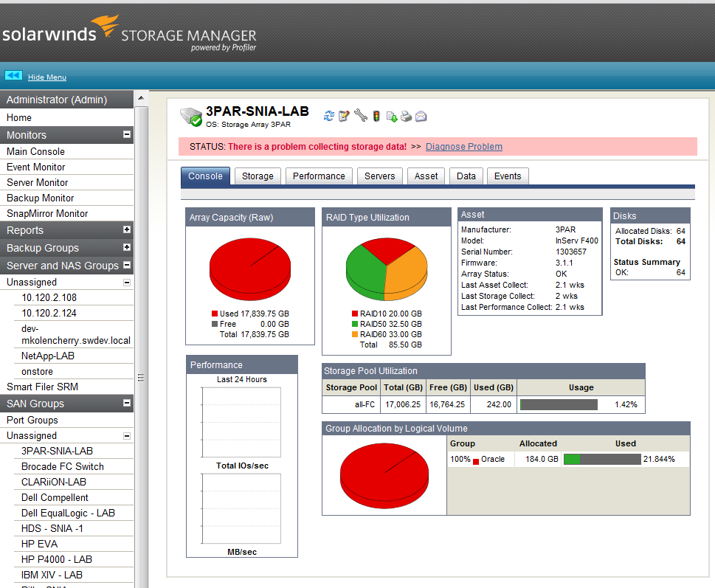Click the Hide Menu link
Image resolution: width=715 pixels, height=588 pixels.
pos(47,77)
